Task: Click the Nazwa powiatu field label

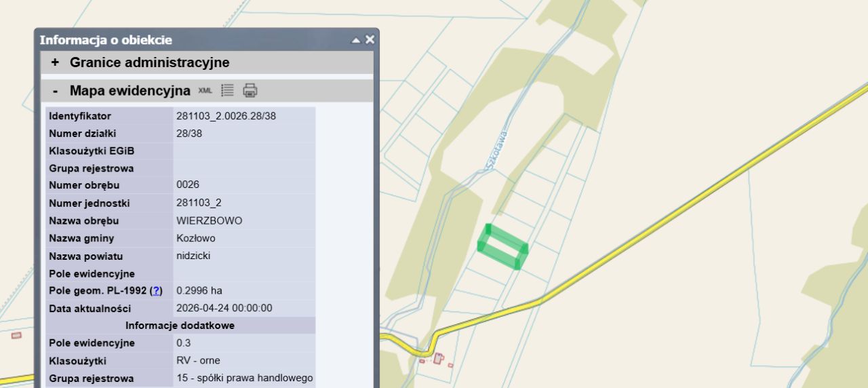Action: [86, 256]
